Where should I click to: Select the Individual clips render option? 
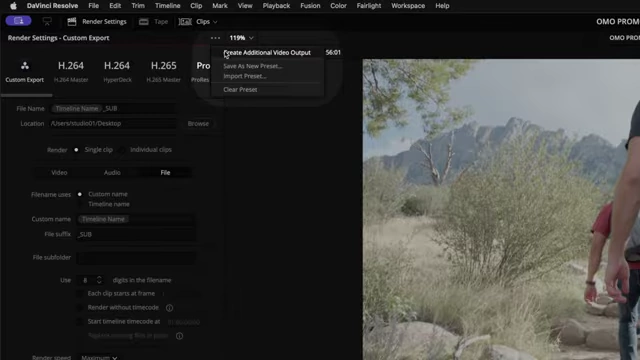pyautogui.click(x=122, y=150)
